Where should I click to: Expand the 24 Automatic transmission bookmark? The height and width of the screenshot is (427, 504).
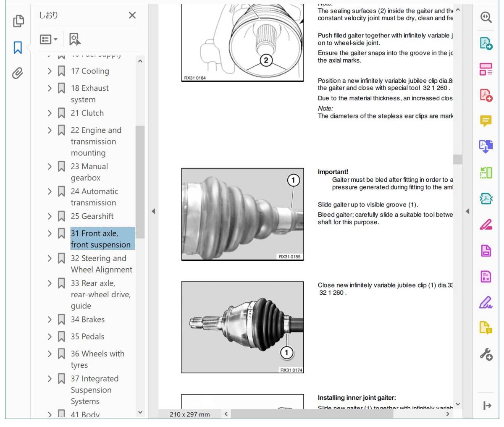pyautogui.click(x=50, y=191)
